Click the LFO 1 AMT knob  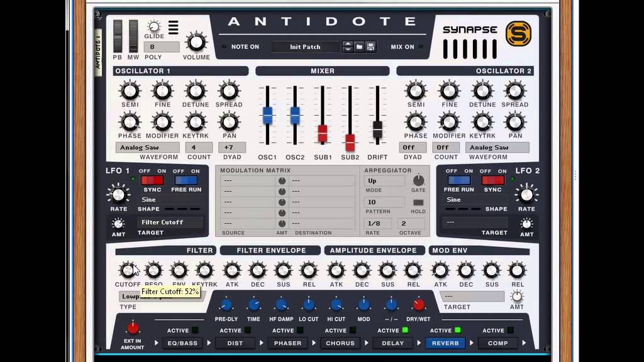[118, 224]
